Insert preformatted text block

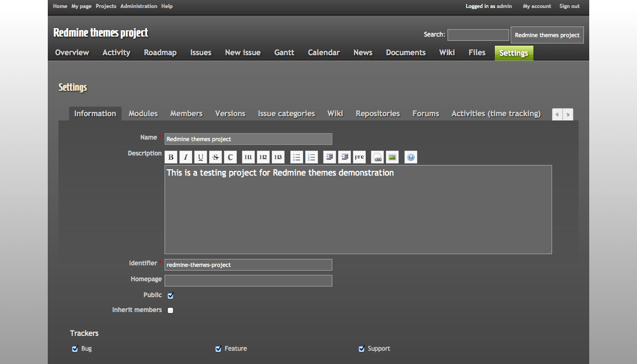coord(359,157)
